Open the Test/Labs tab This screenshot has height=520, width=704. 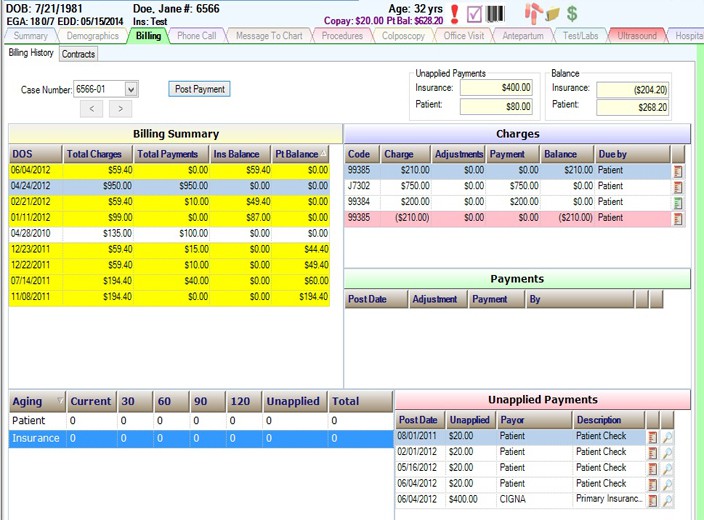pyautogui.click(x=581, y=36)
